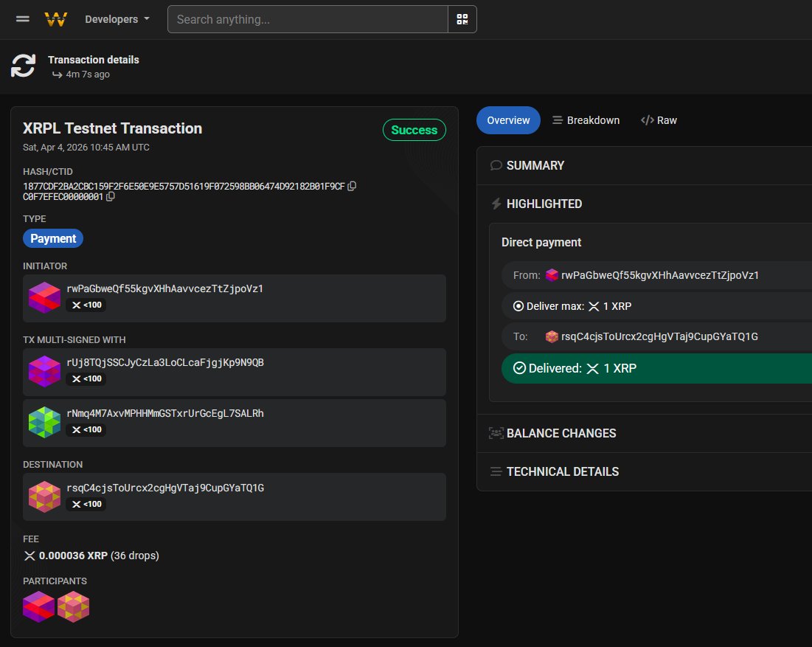The width and height of the screenshot is (812, 647).
Task: Click the From address in Direct payment
Action: pos(660,276)
